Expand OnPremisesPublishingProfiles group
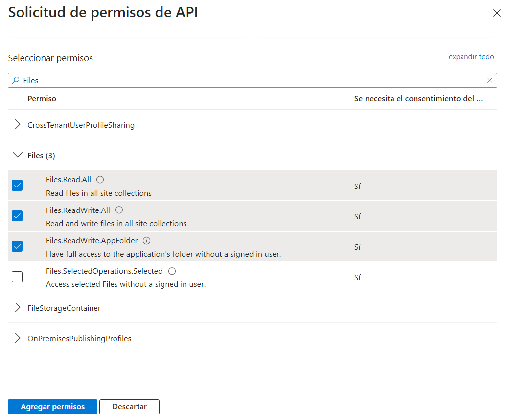Screen dimensions: 508x420 click(18, 338)
